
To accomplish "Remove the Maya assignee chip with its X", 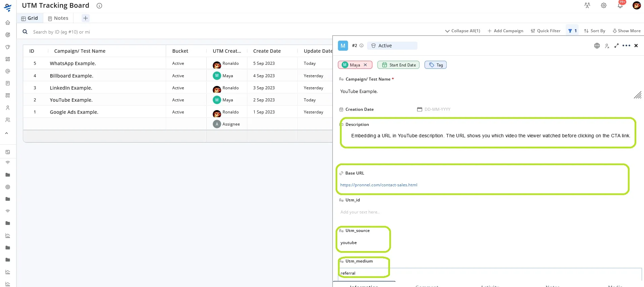I will point(365,65).
